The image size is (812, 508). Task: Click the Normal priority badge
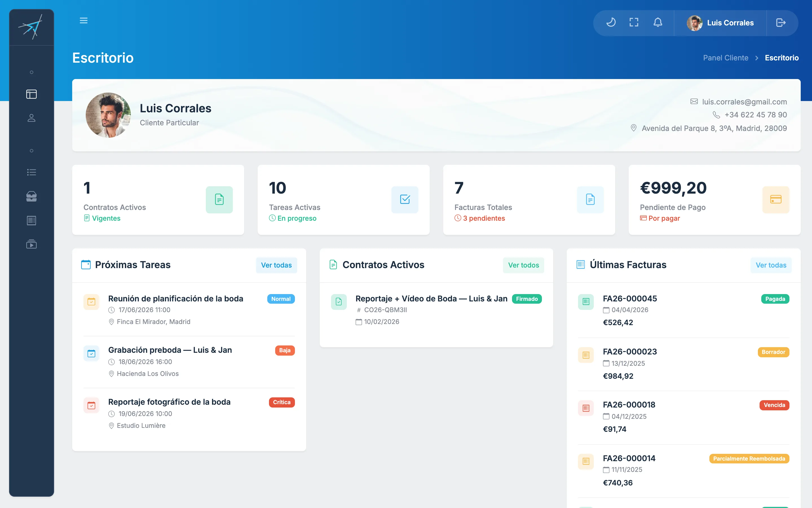point(281,299)
